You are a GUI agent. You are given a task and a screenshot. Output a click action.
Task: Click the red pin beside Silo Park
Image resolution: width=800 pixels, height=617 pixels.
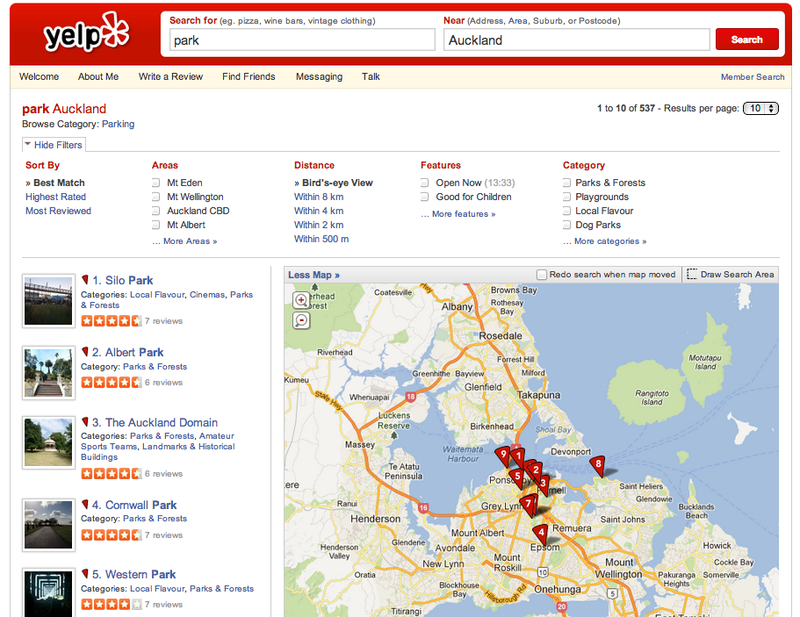pos(85,279)
